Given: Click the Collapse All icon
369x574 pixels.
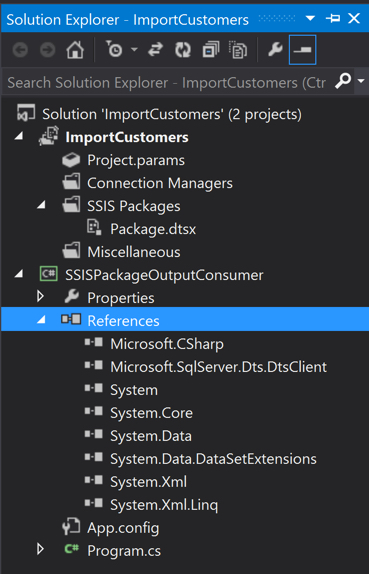Looking at the screenshot, I should tap(210, 50).
